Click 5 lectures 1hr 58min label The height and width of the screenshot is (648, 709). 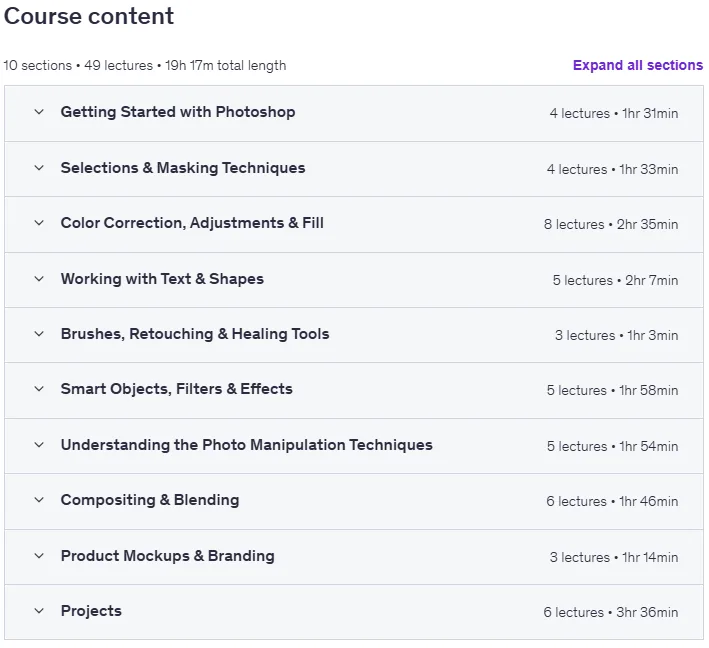612,390
